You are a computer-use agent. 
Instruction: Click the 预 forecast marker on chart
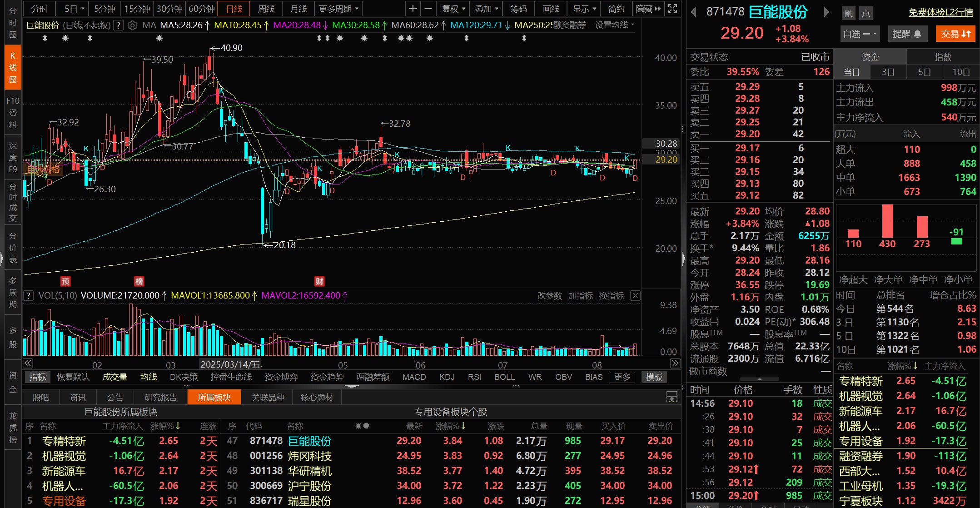tap(65, 281)
